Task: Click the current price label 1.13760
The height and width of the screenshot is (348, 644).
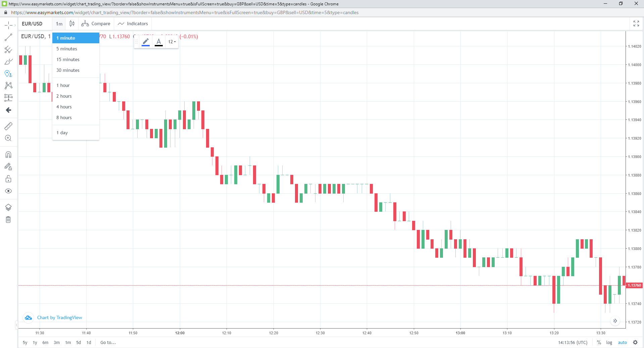Action: click(634, 285)
